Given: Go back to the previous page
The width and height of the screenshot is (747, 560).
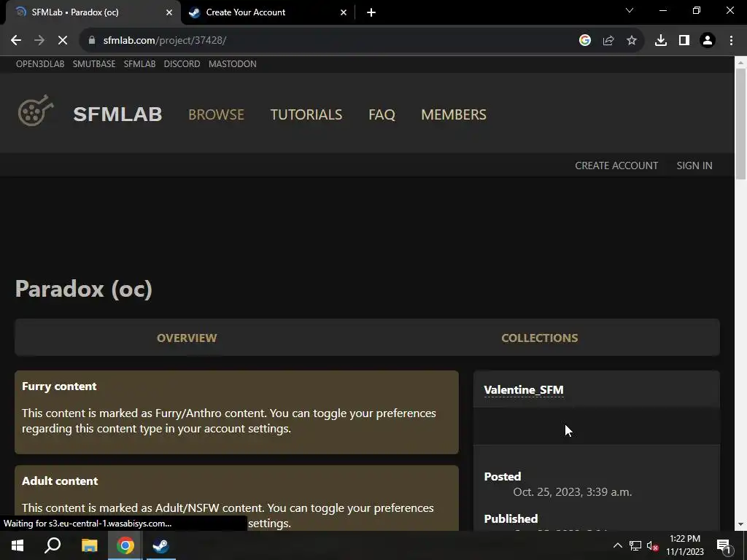Looking at the screenshot, I should pyautogui.click(x=16, y=41).
